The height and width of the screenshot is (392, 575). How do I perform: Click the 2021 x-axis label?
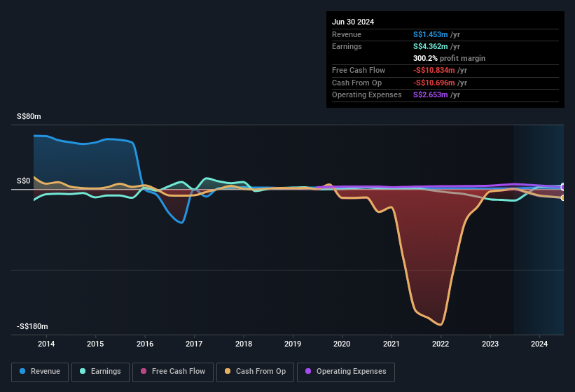(x=392, y=344)
